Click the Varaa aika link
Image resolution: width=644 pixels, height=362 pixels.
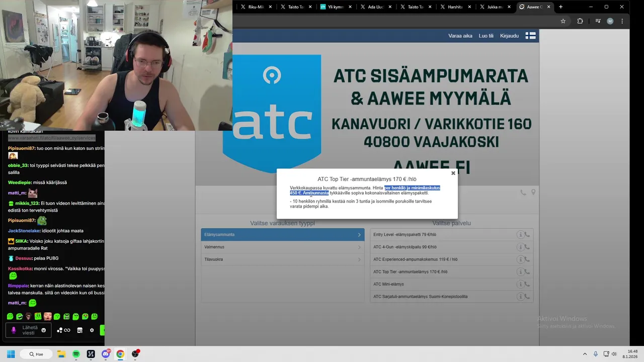click(x=460, y=36)
